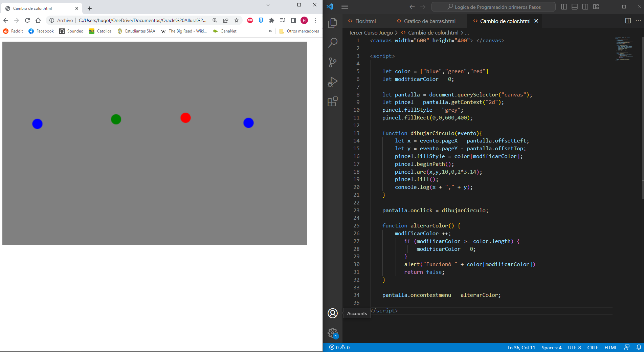The height and width of the screenshot is (352, 644).
Task: Open the Explorer view in VS Code
Action: pyautogui.click(x=333, y=23)
